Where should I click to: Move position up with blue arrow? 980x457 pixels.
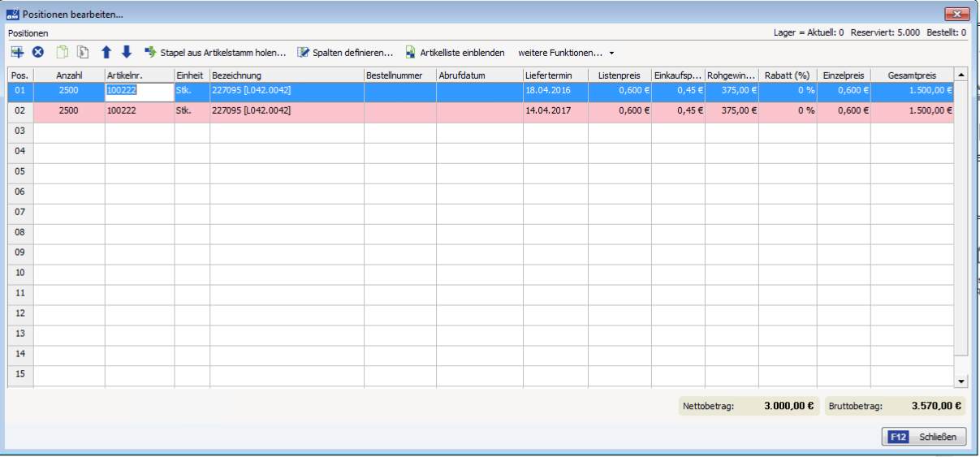(x=106, y=52)
